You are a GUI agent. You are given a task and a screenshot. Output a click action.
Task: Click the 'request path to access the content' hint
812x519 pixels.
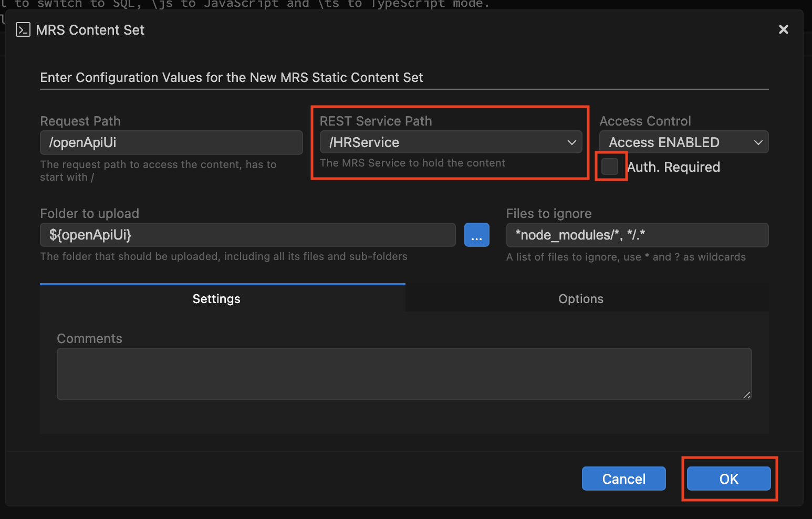[158, 171]
